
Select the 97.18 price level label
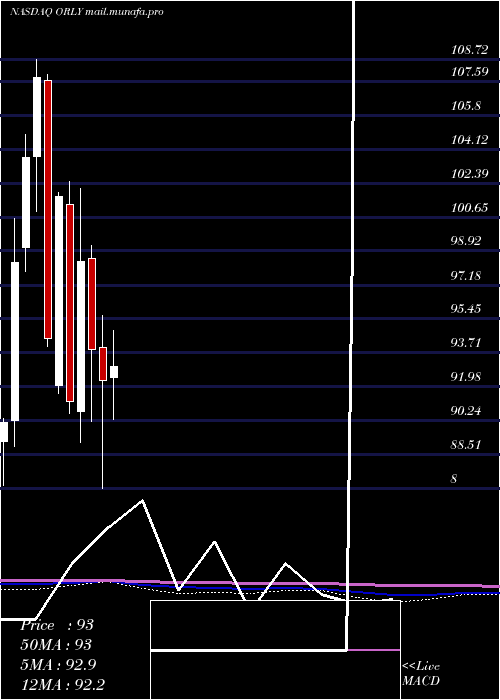tap(467, 275)
